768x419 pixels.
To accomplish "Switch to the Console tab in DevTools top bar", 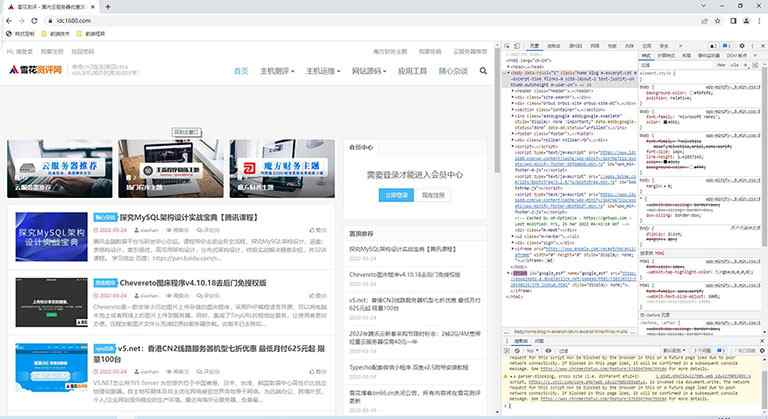I will (554, 46).
